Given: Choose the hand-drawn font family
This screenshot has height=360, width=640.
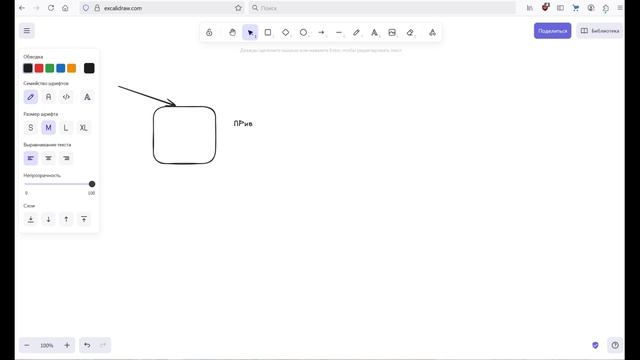Looking at the screenshot, I should pyautogui.click(x=31, y=97).
